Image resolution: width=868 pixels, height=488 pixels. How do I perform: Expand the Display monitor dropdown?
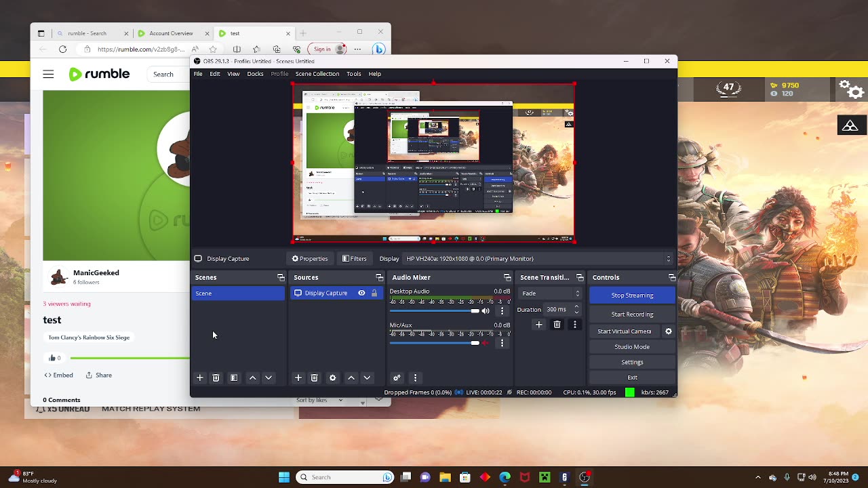538,258
